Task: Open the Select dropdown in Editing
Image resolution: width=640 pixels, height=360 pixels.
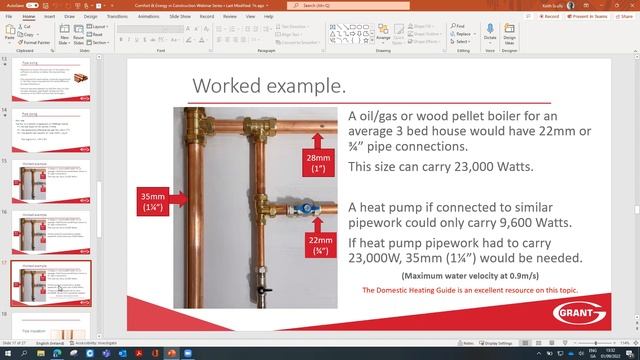Action: [x=460, y=42]
